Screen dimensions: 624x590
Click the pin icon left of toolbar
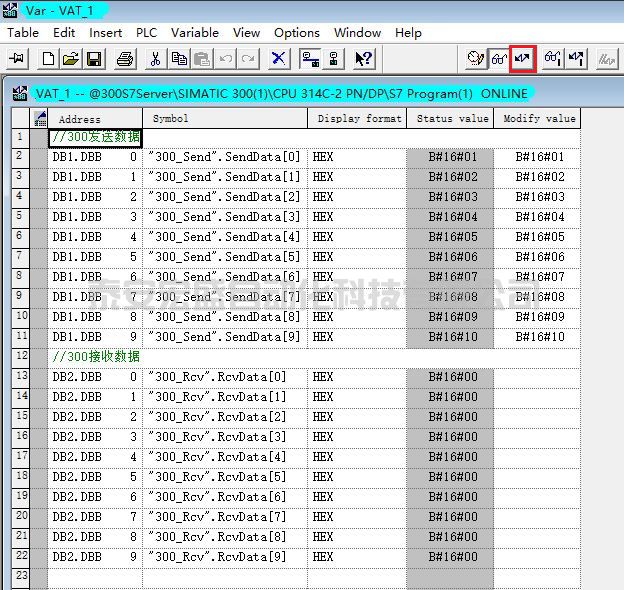click(x=17, y=59)
